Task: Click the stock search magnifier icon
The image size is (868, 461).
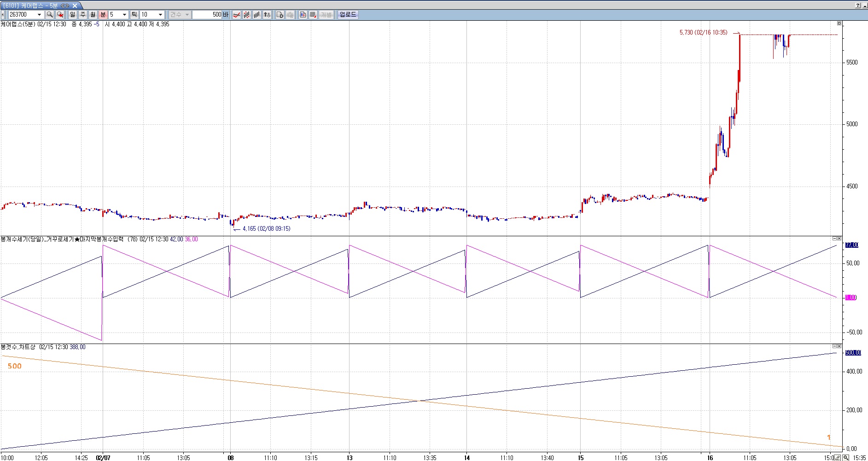Action: click(x=50, y=15)
